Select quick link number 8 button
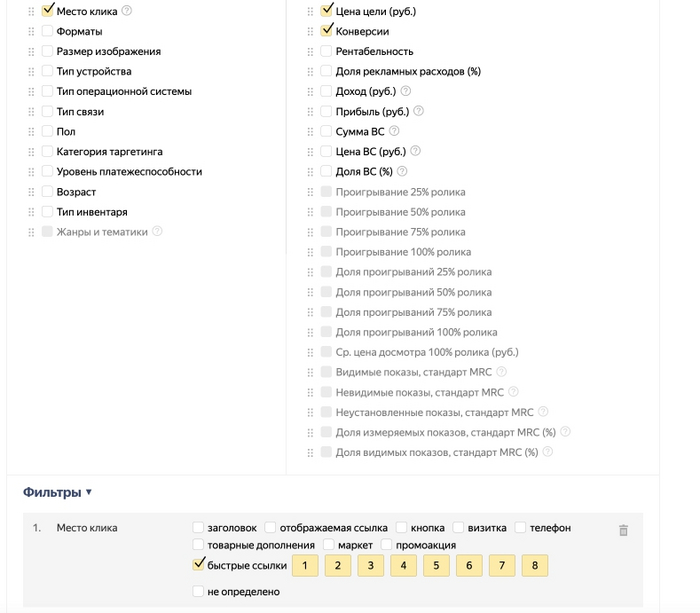The height and width of the screenshot is (613, 700). [535, 566]
